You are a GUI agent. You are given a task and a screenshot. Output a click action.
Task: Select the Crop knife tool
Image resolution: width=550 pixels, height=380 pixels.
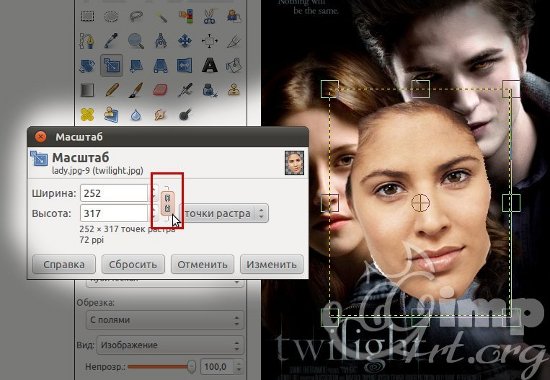click(233, 41)
